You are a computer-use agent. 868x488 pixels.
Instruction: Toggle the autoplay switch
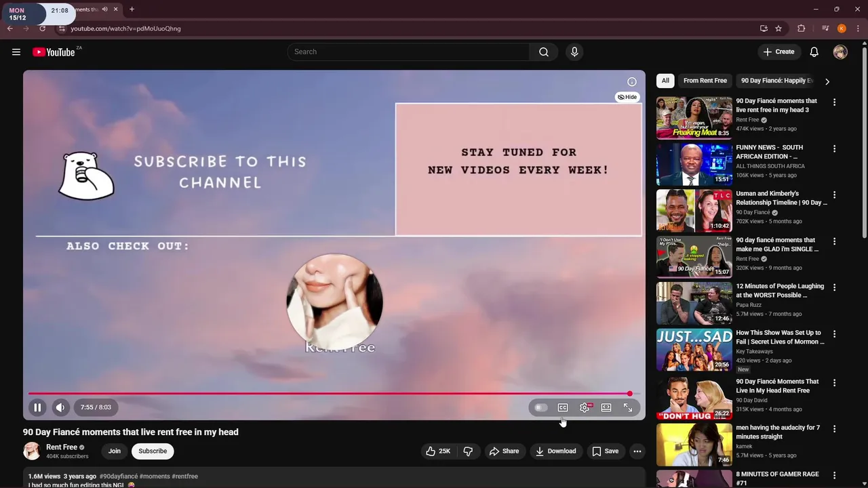click(540, 407)
